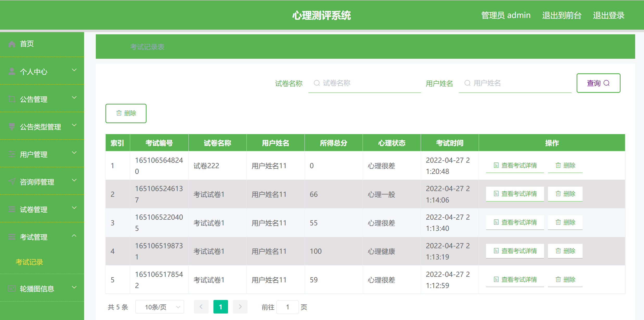The height and width of the screenshot is (320, 644).
Task: Expand the 公告管理 submenu chevron
Action: [x=74, y=97]
